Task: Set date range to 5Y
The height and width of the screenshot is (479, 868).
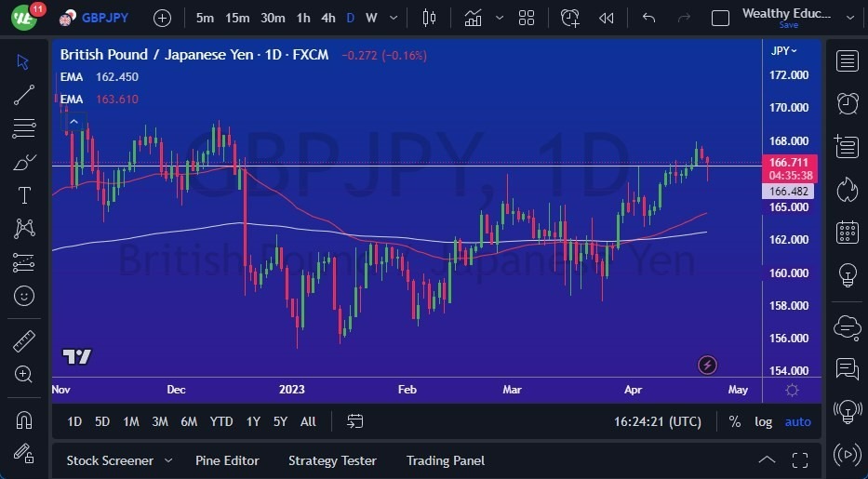Action: (281, 422)
